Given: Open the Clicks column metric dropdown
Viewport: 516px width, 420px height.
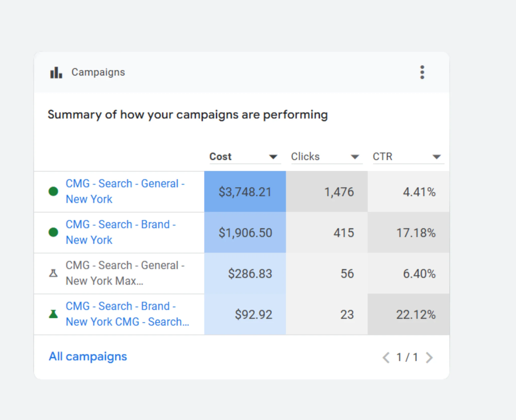Looking at the screenshot, I should click(355, 157).
